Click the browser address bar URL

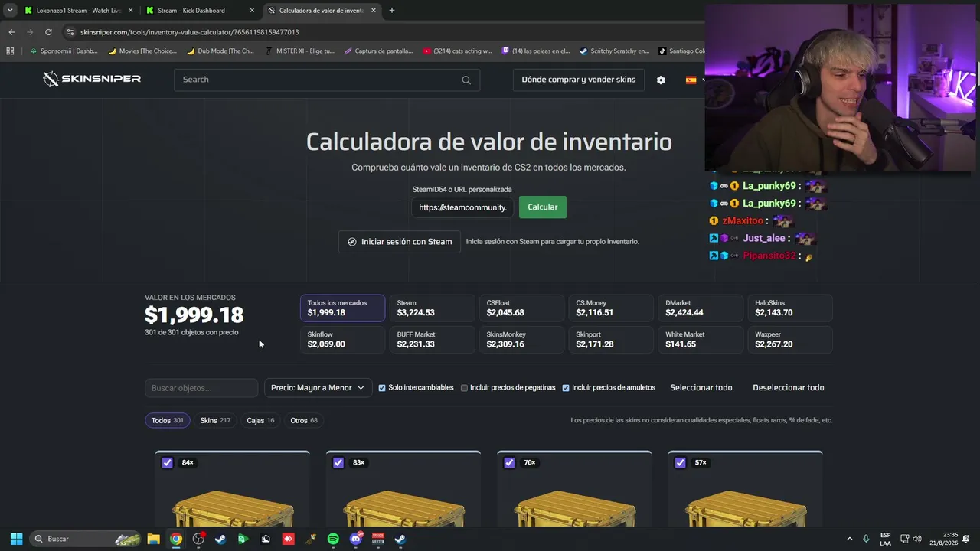point(189,32)
